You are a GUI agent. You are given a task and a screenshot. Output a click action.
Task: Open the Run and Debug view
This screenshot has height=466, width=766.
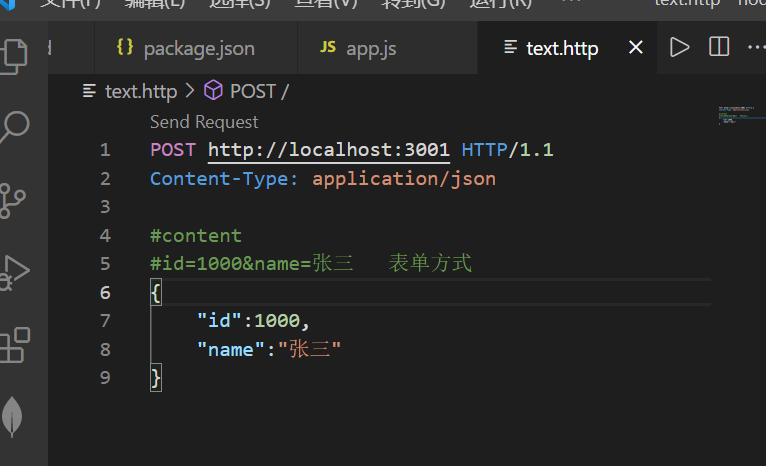[14, 271]
